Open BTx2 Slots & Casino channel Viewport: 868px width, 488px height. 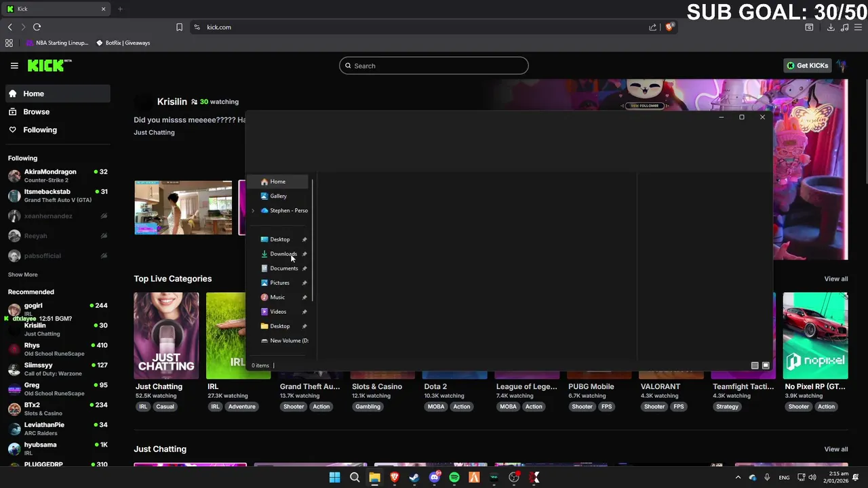click(58, 409)
